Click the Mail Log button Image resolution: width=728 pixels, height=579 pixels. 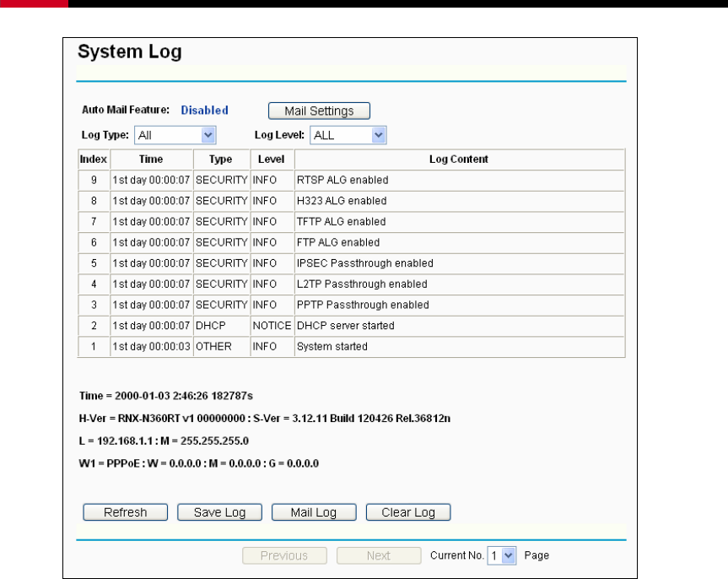click(314, 512)
